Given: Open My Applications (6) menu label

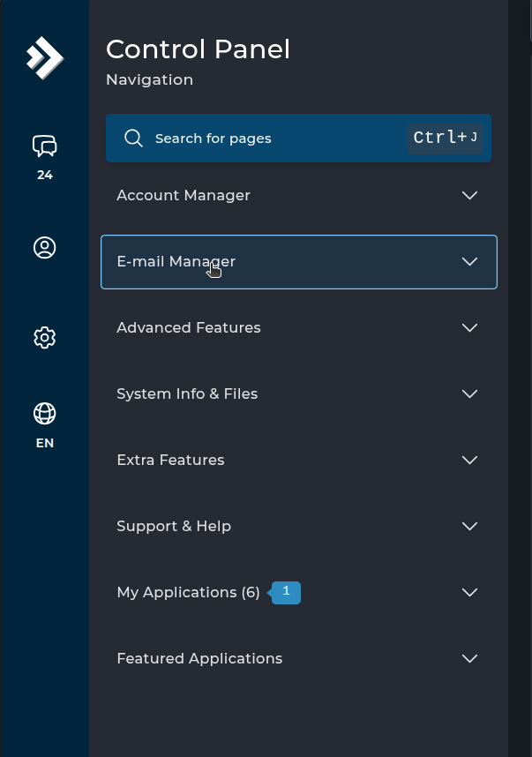Looking at the screenshot, I should click(188, 593).
